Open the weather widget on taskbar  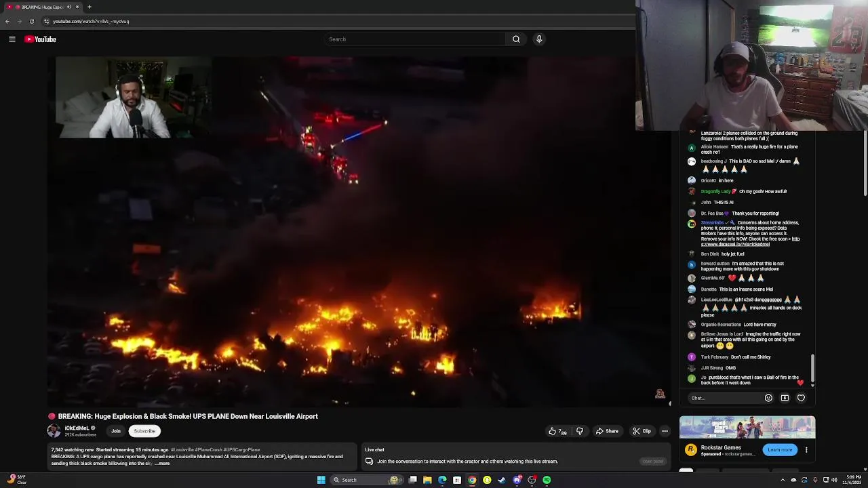point(17,480)
